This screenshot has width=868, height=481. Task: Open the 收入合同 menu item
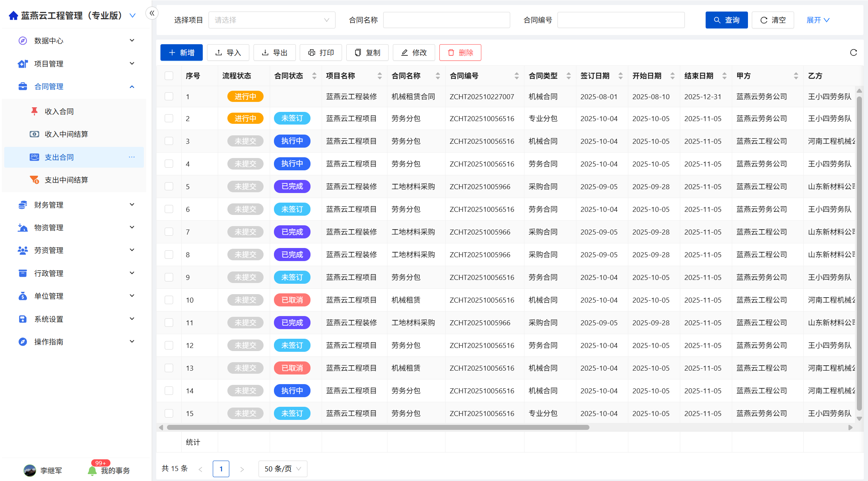(59, 112)
